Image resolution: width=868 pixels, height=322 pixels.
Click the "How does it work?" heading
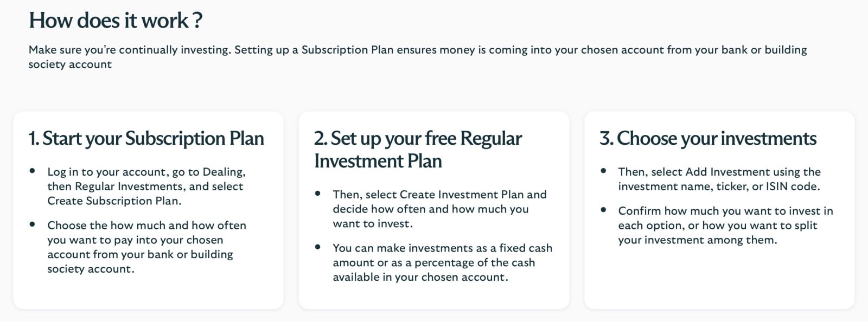tap(116, 21)
